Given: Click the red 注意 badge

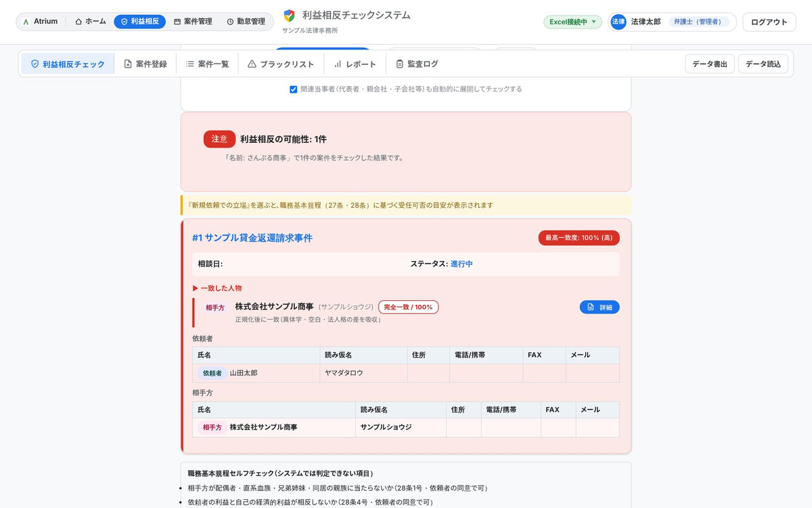Looking at the screenshot, I should (x=219, y=139).
